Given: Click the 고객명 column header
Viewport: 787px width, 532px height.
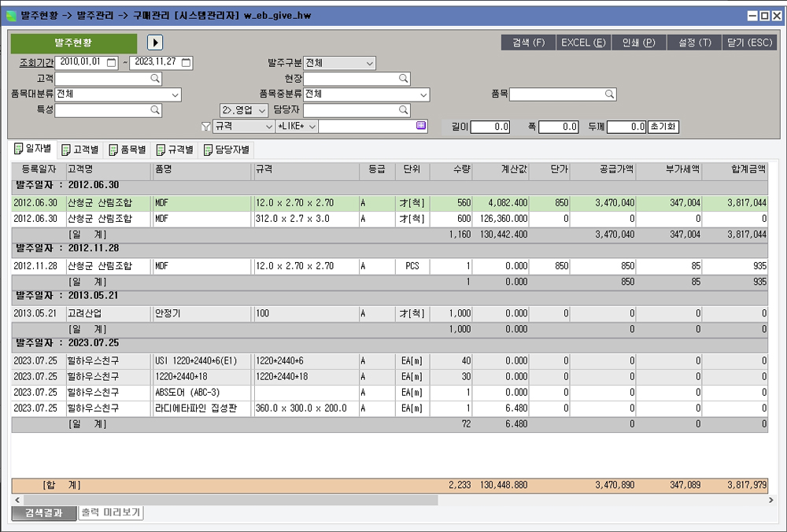Looking at the screenshot, I should pos(109,170).
